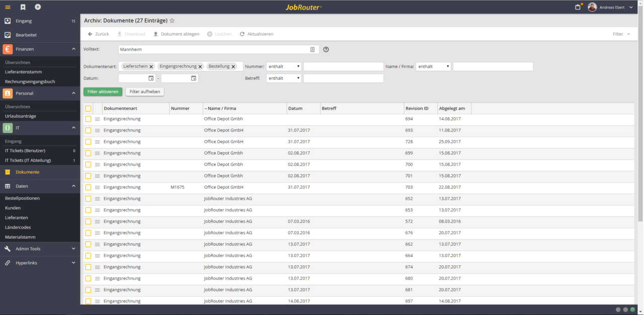
Task: Click the Finanzen euro icon
Action: [x=8, y=49]
